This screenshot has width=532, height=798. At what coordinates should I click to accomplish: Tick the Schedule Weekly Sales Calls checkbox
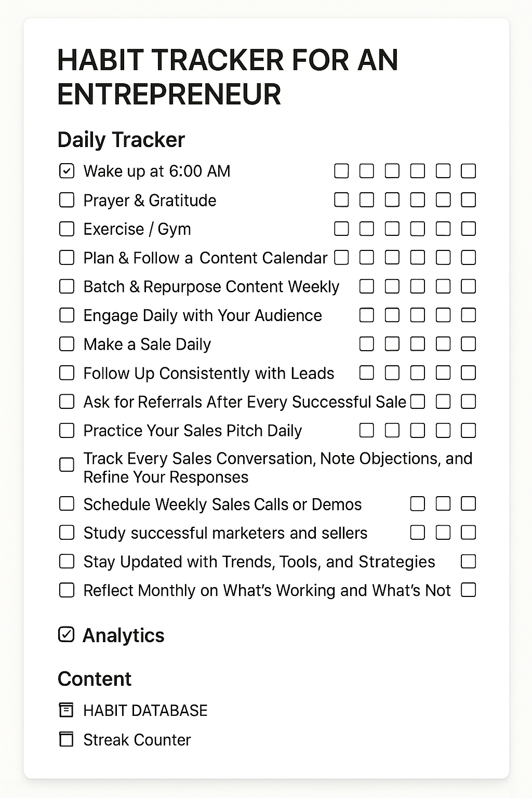click(x=66, y=504)
